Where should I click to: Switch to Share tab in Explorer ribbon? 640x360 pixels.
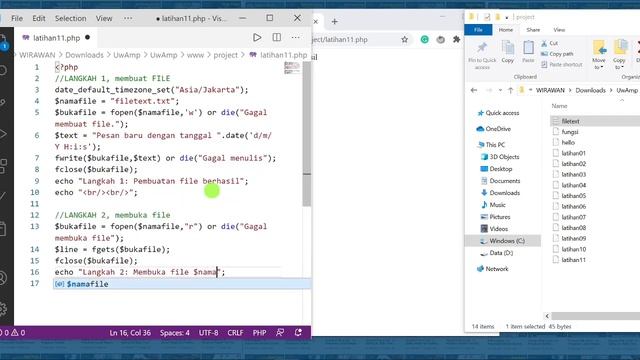pos(533,30)
